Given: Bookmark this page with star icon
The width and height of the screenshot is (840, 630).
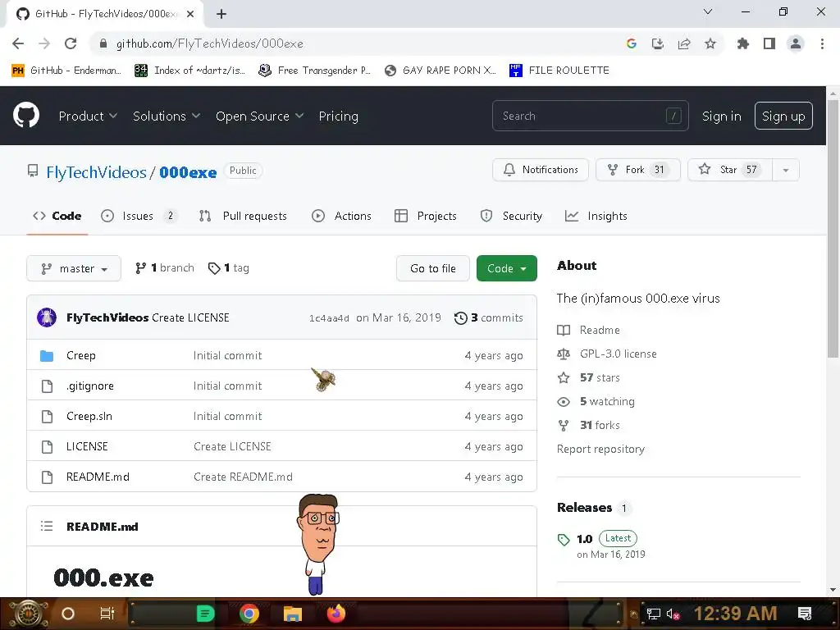Looking at the screenshot, I should click(x=710, y=43).
